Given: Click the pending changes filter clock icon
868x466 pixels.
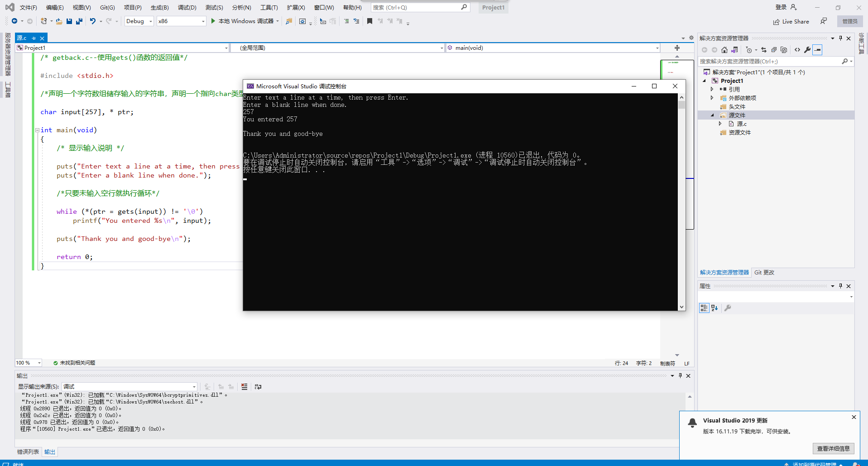Looking at the screenshot, I should click(x=749, y=50).
